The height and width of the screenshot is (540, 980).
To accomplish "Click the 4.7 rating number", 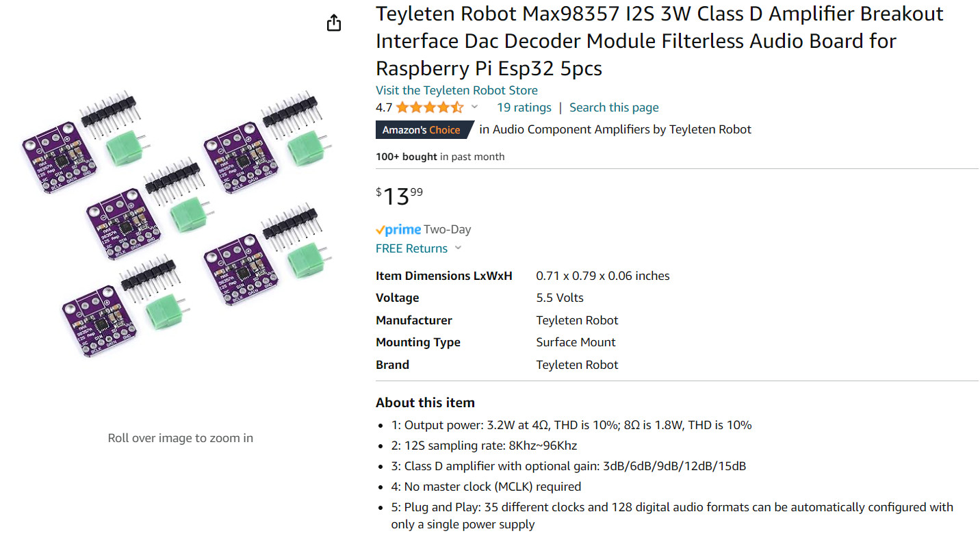I will (x=384, y=107).
